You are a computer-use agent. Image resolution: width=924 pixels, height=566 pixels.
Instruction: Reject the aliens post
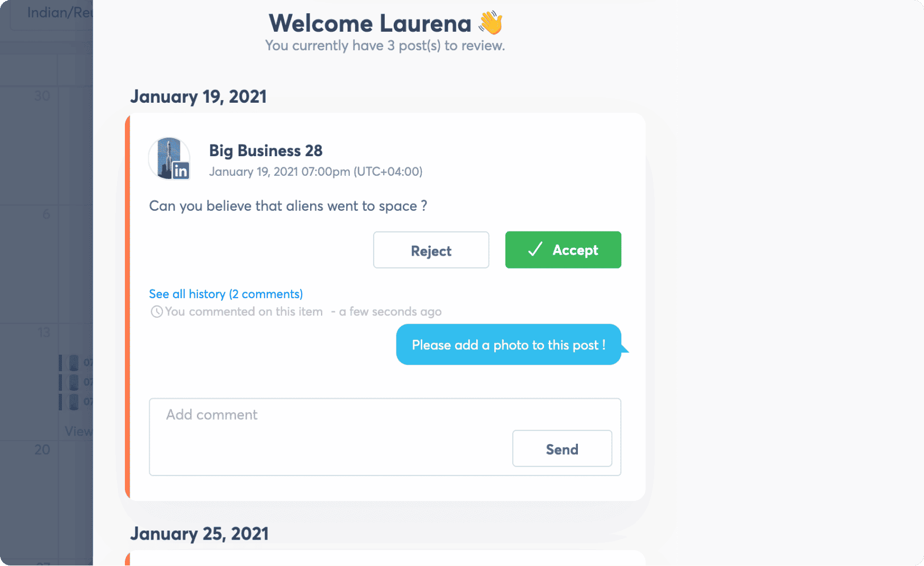click(431, 250)
